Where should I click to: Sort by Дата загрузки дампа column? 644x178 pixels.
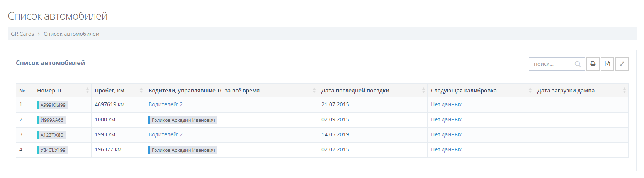tap(624, 91)
